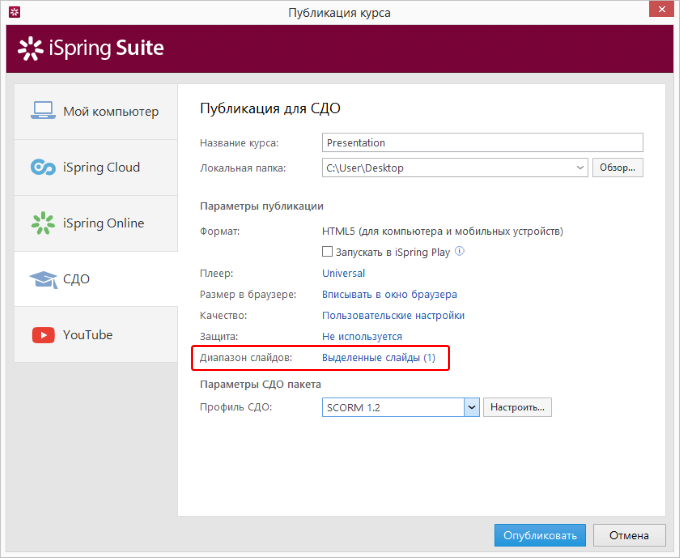
Task: Select the СДО tab
Action: point(96,279)
